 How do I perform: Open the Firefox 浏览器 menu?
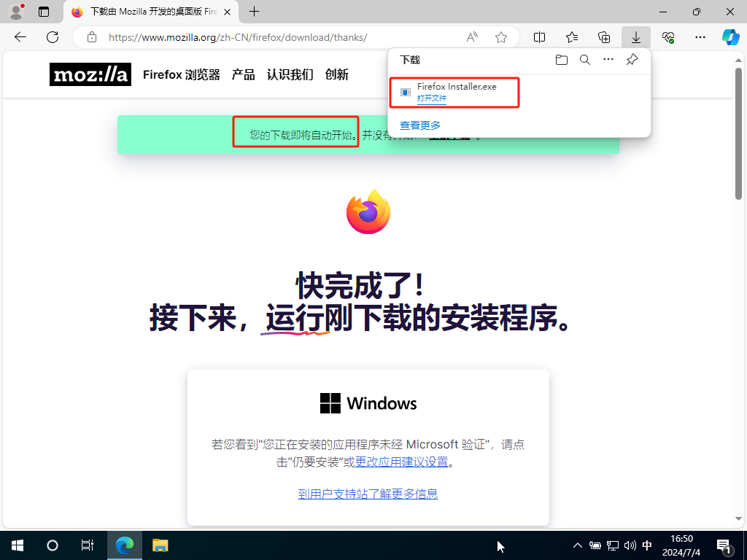point(182,75)
